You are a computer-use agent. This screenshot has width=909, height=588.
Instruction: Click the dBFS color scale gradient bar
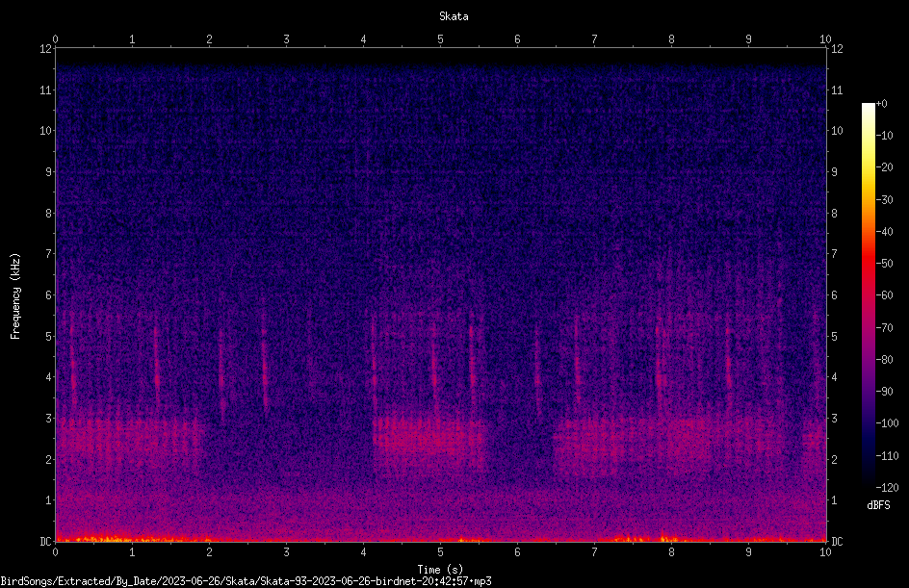point(868,294)
